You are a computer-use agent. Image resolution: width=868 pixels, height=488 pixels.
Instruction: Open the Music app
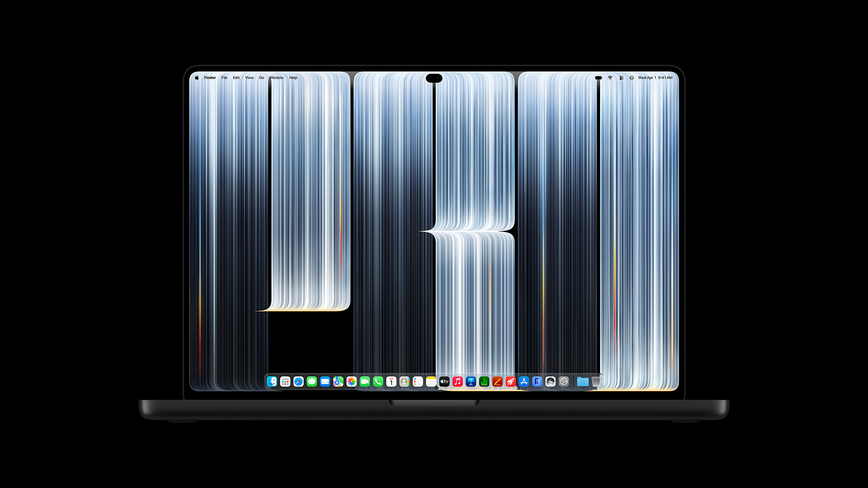(458, 382)
